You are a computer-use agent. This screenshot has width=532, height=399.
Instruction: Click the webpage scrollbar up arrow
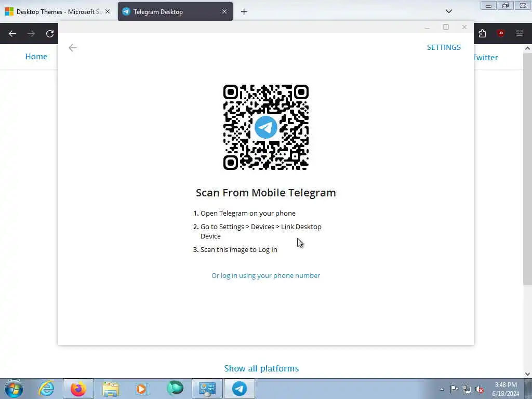coord(527,48)
